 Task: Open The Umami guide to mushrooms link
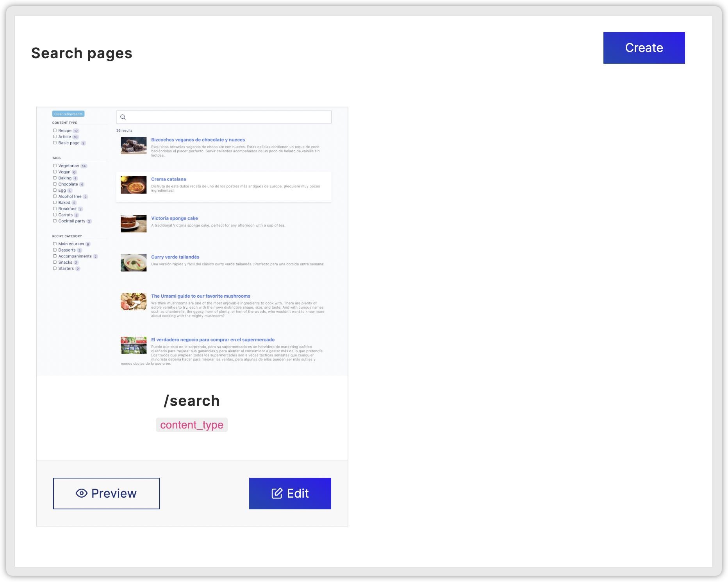tap(201, 296)
